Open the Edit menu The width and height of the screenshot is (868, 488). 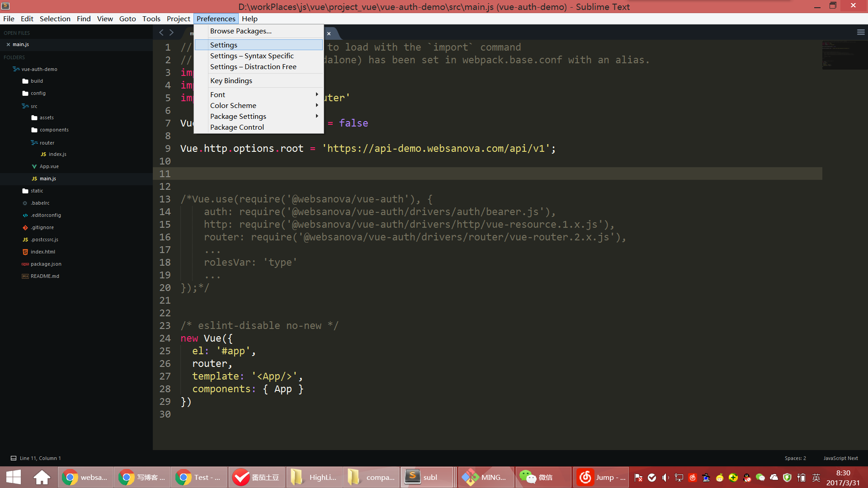click(x=27, y=19)
